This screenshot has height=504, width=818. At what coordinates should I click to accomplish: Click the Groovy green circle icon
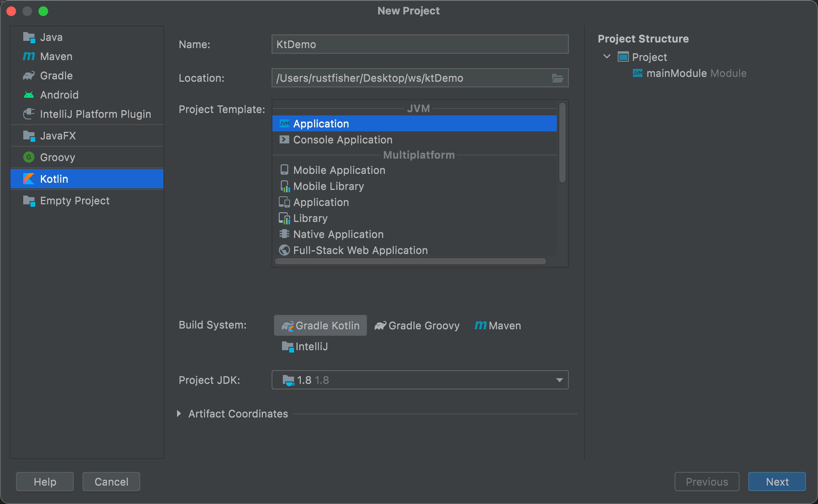(x=28, y=157)
